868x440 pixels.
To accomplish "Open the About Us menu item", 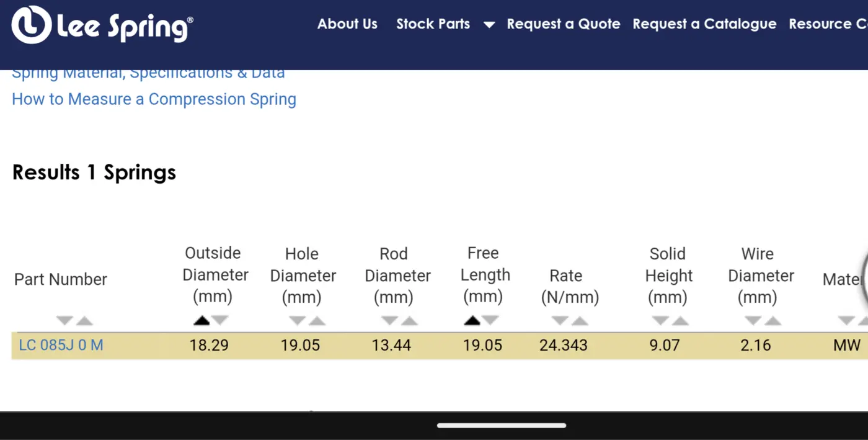I will tap(347, 24).
